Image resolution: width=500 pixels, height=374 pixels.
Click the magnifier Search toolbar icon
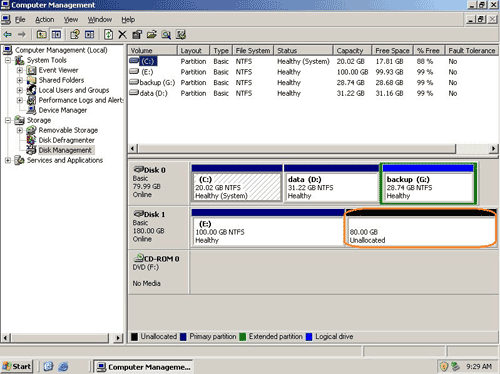coord(166,34)
